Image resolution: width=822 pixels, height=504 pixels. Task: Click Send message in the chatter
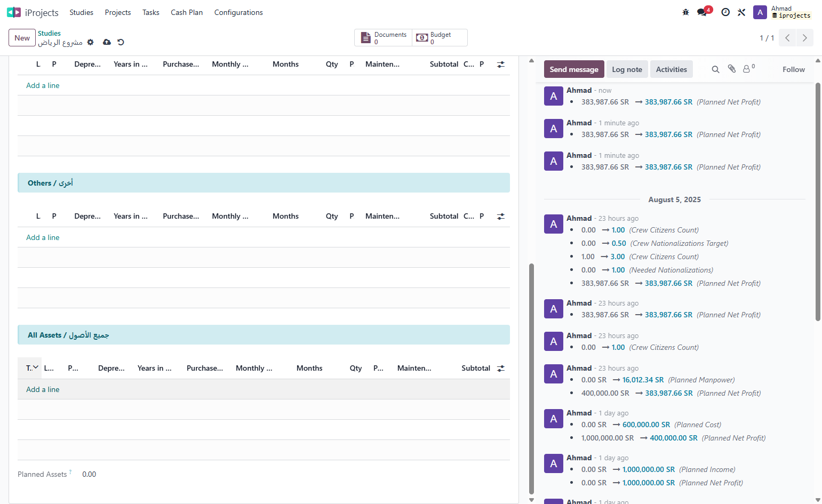pyautogui.click(x=574, y=69)
